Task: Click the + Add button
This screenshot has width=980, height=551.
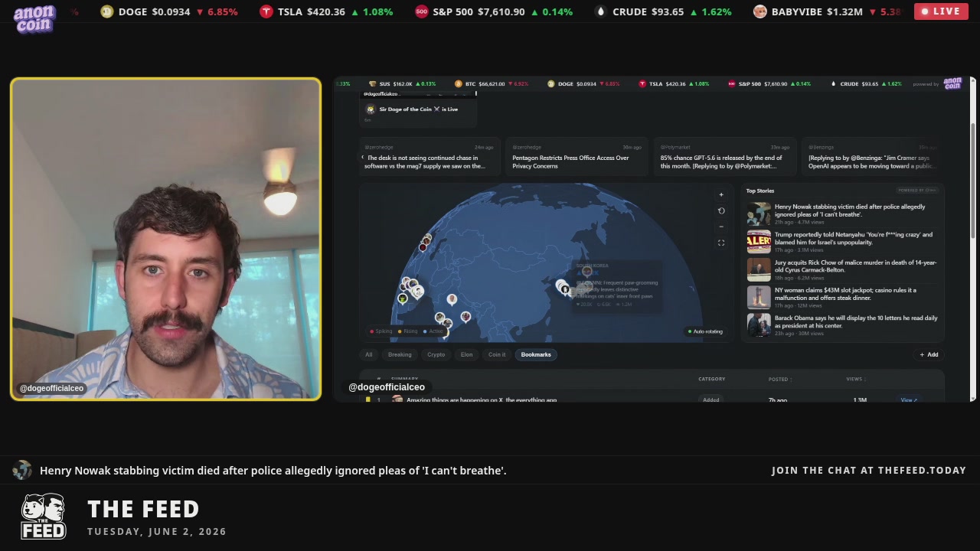Action: click(x=929, y=354)
